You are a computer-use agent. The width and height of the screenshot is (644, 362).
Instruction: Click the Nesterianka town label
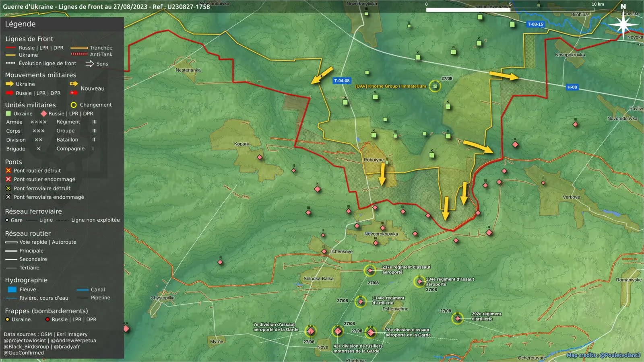pyautogui.click(x=188, y=70)
